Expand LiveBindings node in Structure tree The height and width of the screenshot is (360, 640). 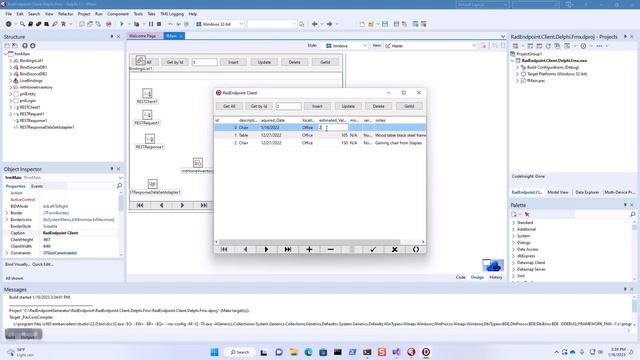pos(11,81)
